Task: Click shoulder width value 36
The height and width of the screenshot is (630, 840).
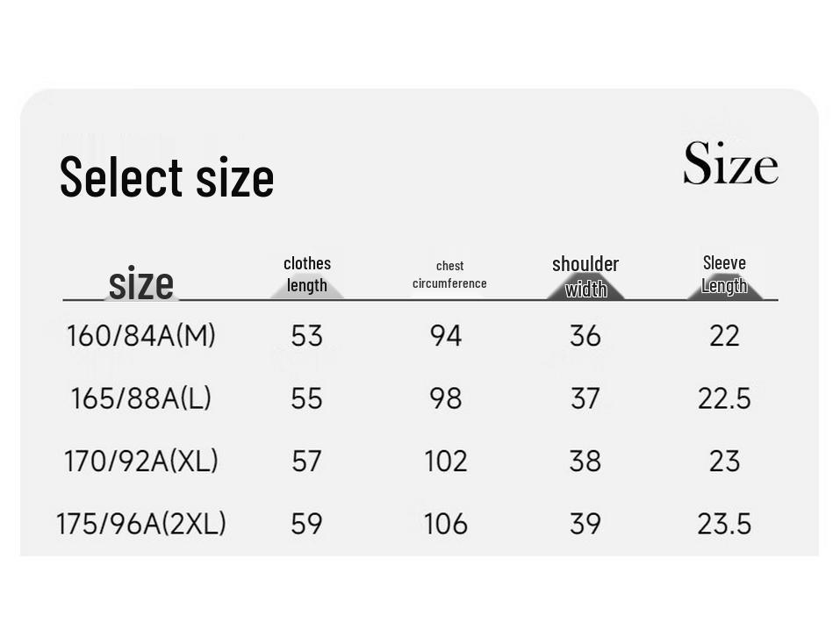Action: click(585, 336)
